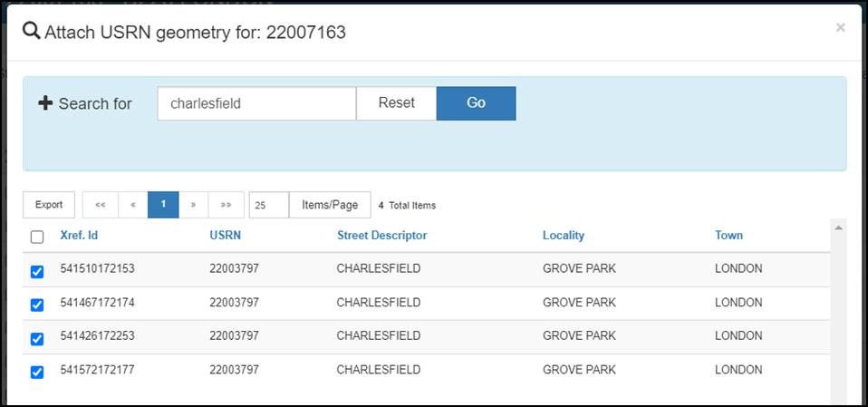Close the Attach USRN geometry dialog
The height and width of the screenshot is (407, 868).
click(x=840, y=27)
